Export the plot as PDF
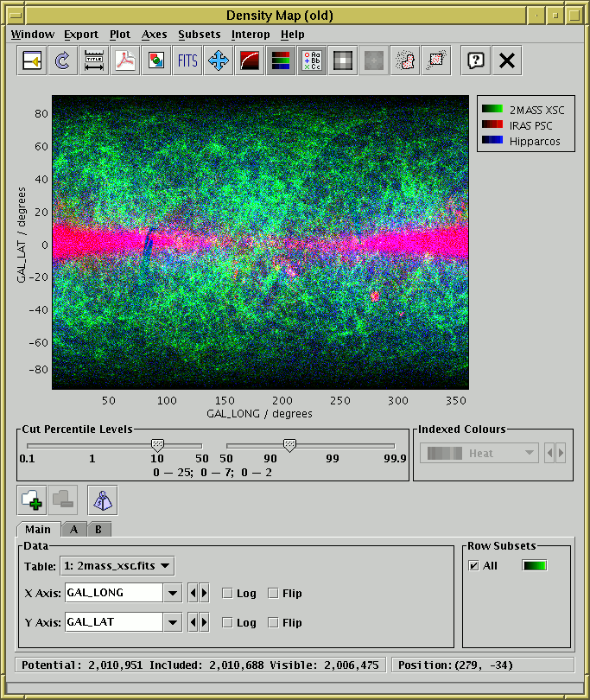Image resolution: width=590 pixels, height=700 pixels. tap(125, 60)
